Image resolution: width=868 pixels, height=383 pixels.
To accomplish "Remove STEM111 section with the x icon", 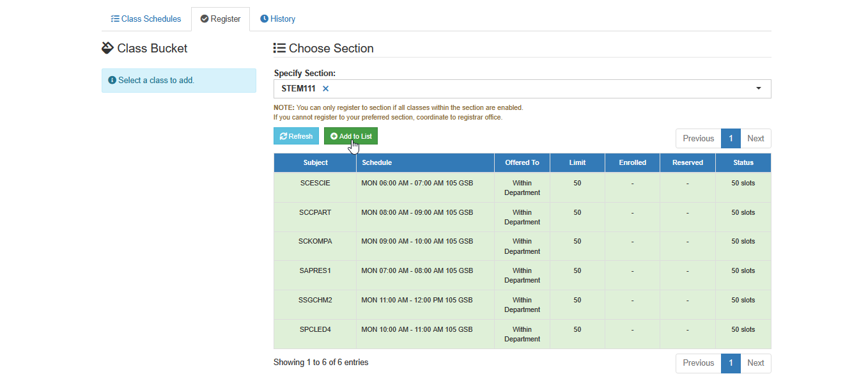I will [x=325, y=89].
